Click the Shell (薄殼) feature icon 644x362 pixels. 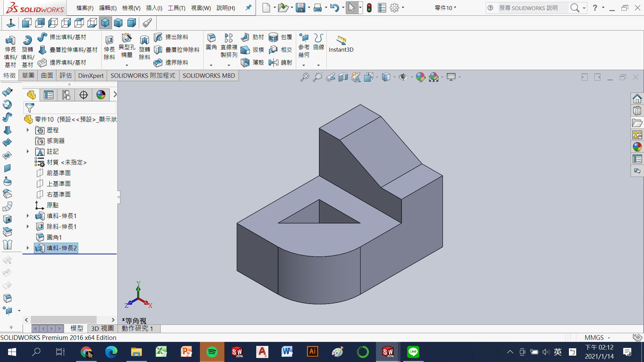[245, 62]
